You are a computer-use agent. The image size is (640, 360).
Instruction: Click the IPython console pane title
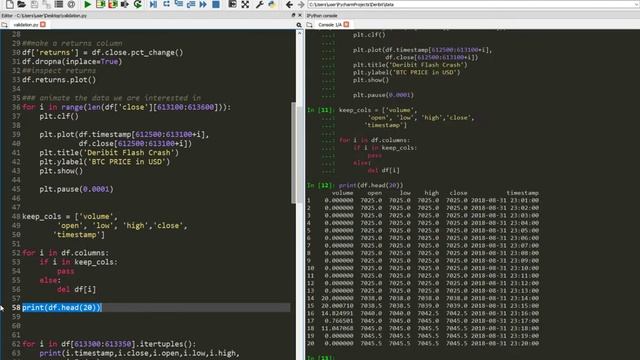point(322,16)
